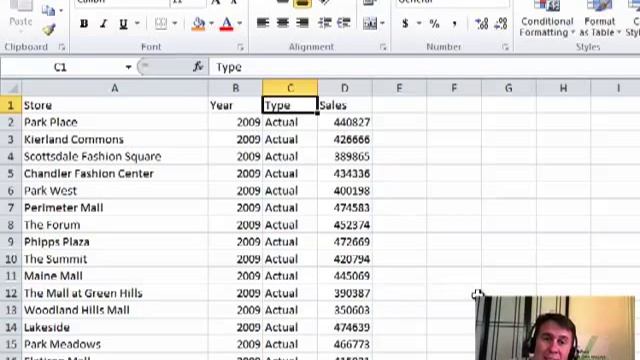The width and height of the screenshot is (640, 360).
Task: Click the Sales header cell
Action: (x=345, y=105)
